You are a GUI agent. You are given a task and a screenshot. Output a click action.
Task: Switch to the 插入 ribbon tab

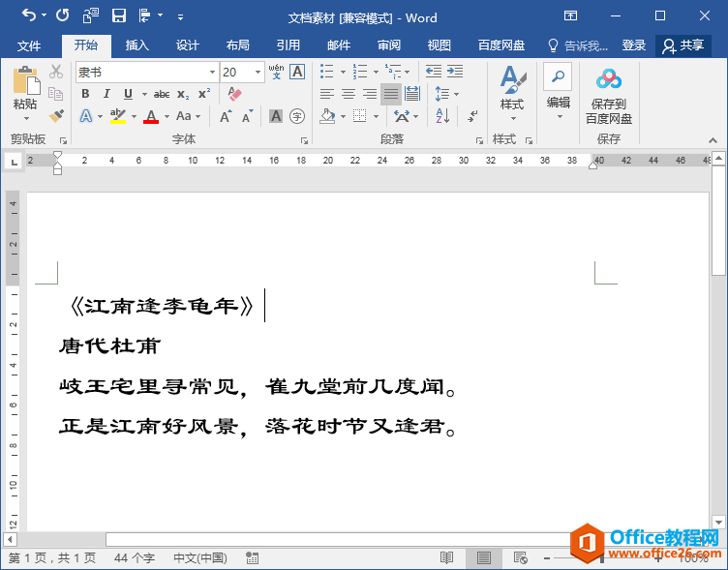tap(137, 45)
